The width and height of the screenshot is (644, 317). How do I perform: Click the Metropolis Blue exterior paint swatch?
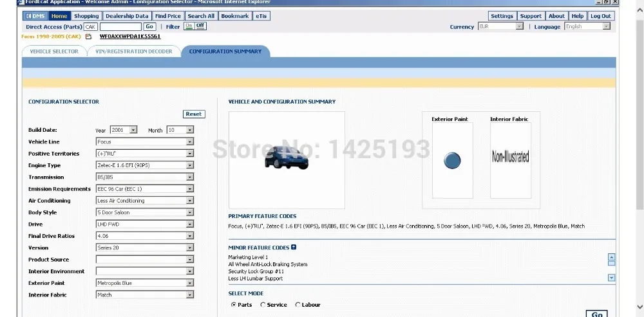coord(452,160)
